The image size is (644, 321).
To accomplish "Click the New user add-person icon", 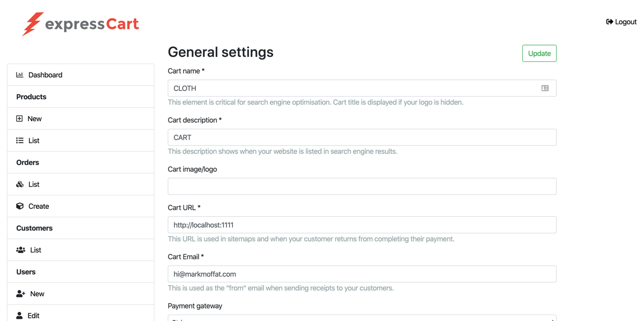I will (x=20, y=294).
